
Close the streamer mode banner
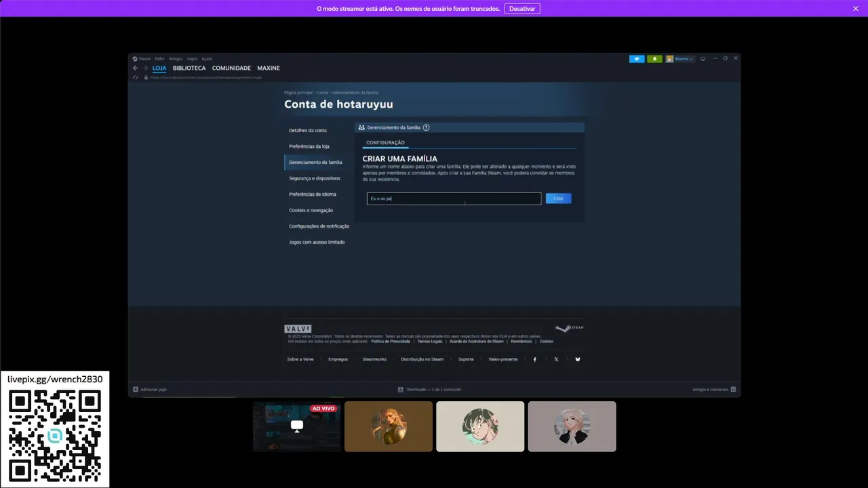(x=856, y=8)
